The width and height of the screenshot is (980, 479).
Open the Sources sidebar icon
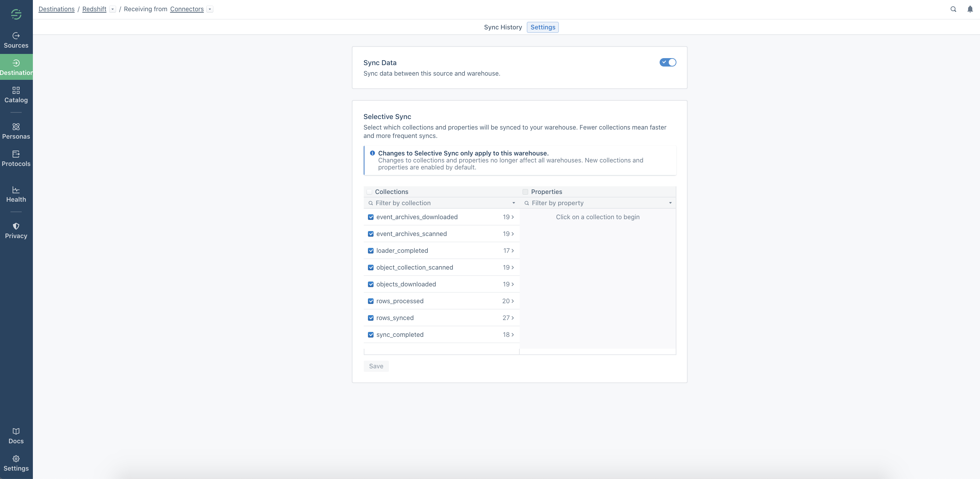coord(16,36)
